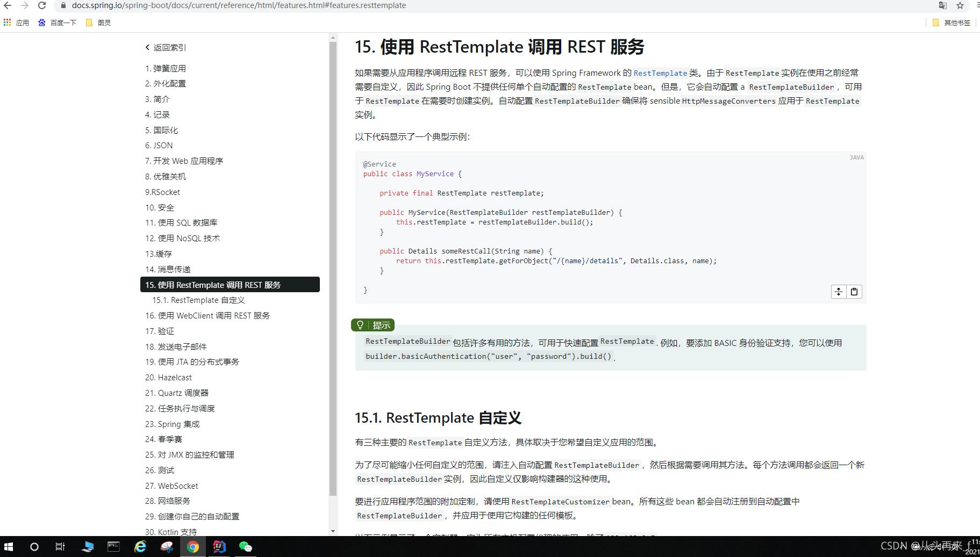Select sidebar entry 11 使用 SQL 数据库
Screen dimensions: 980x557
pos(182,222)
